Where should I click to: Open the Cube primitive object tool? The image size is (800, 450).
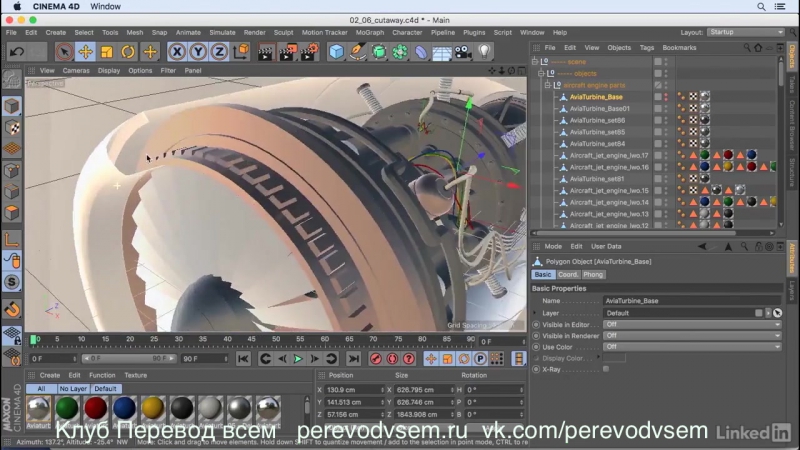tap(337, 51)
